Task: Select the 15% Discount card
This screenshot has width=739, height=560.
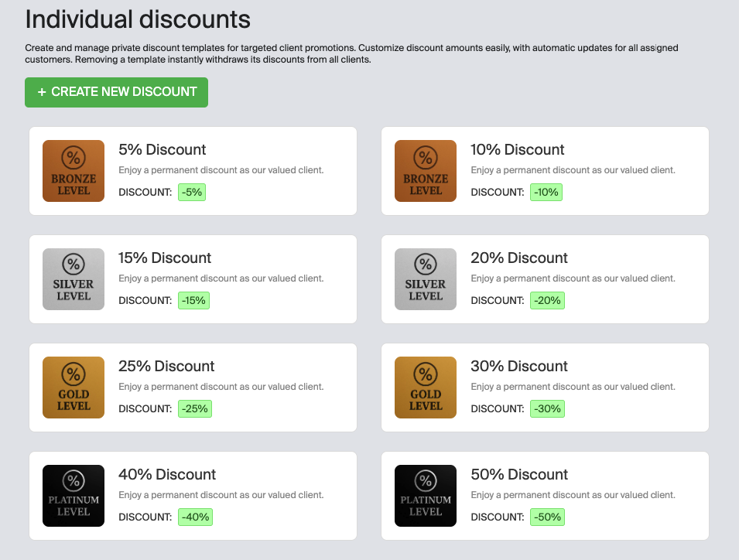Action: coord(192,279)
